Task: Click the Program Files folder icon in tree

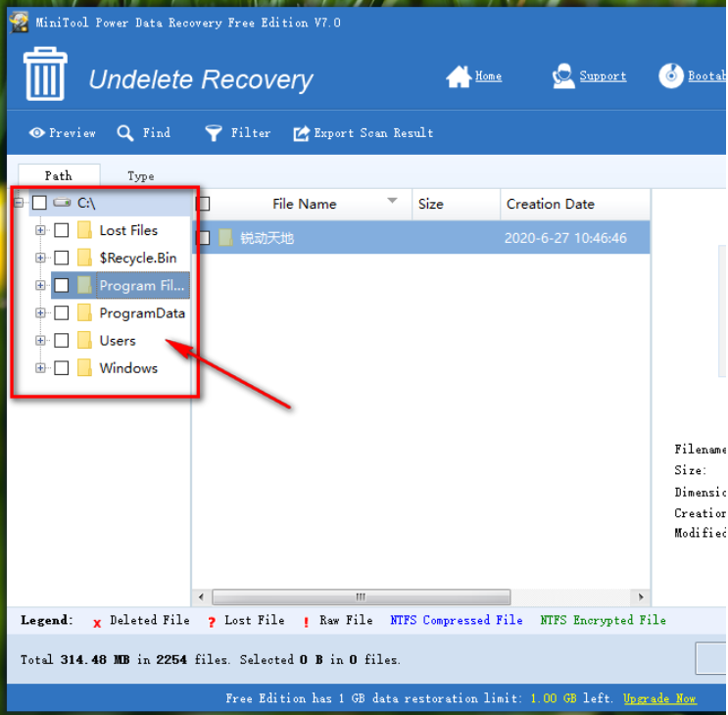Action: coord(84,285)
